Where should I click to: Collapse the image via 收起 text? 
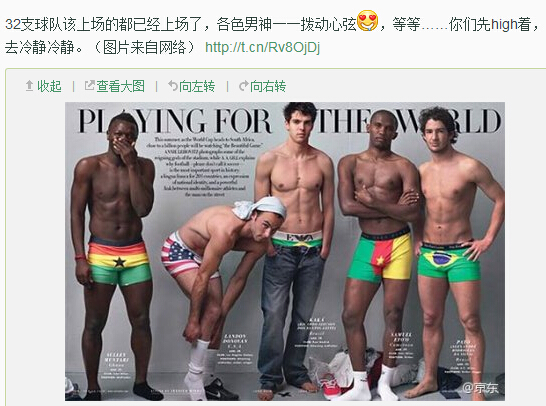49,86
